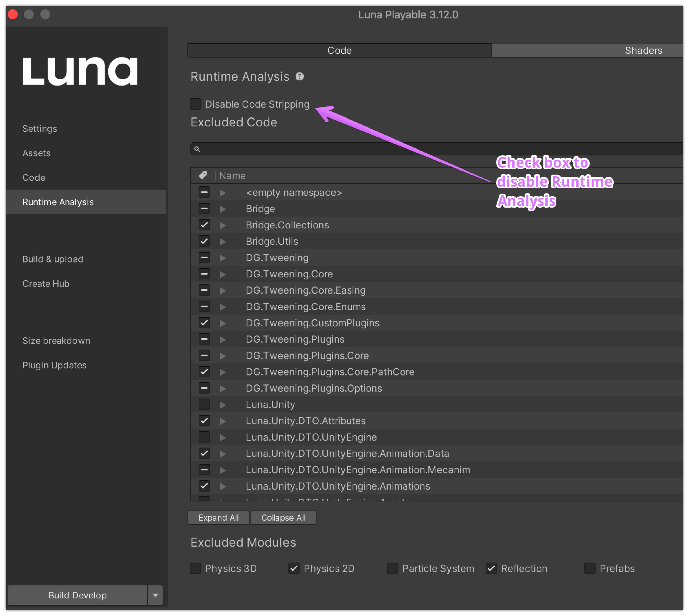Click the Collapse All button
The width and height of the screenshot is (689, 616).
pyautogui.click(x=283, y=517)
